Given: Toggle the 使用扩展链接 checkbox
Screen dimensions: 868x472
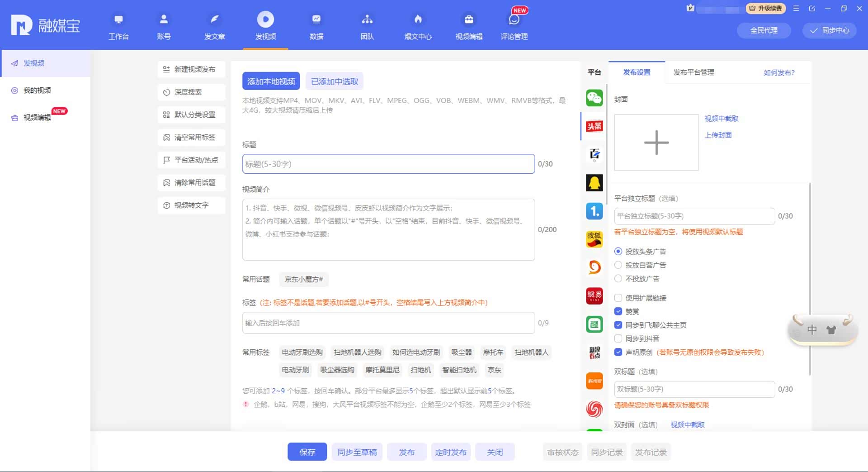Looking at the screenshot, I should click(x=618, y=298).
